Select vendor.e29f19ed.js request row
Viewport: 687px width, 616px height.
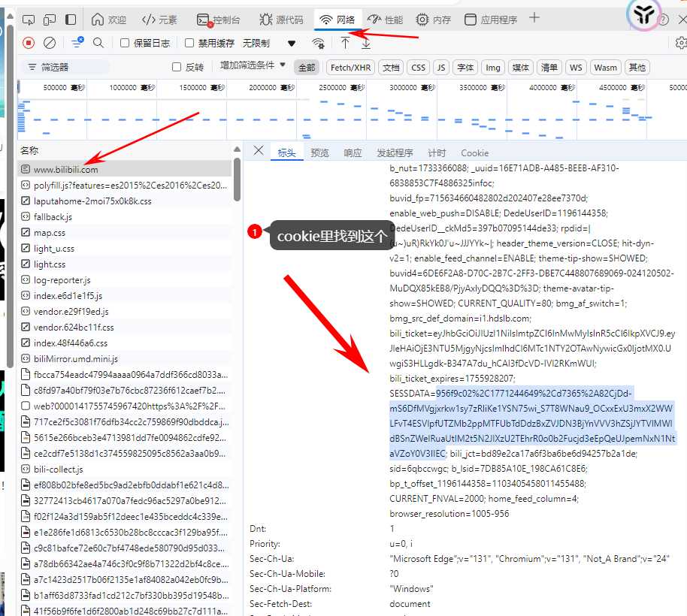[x=125, y=311]
